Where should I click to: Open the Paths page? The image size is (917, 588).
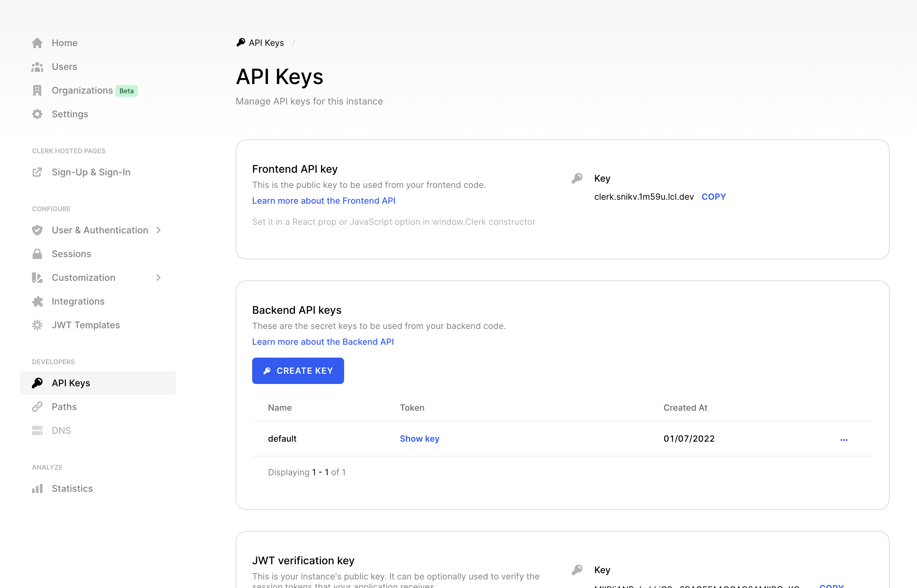click(x=64, y=407)
